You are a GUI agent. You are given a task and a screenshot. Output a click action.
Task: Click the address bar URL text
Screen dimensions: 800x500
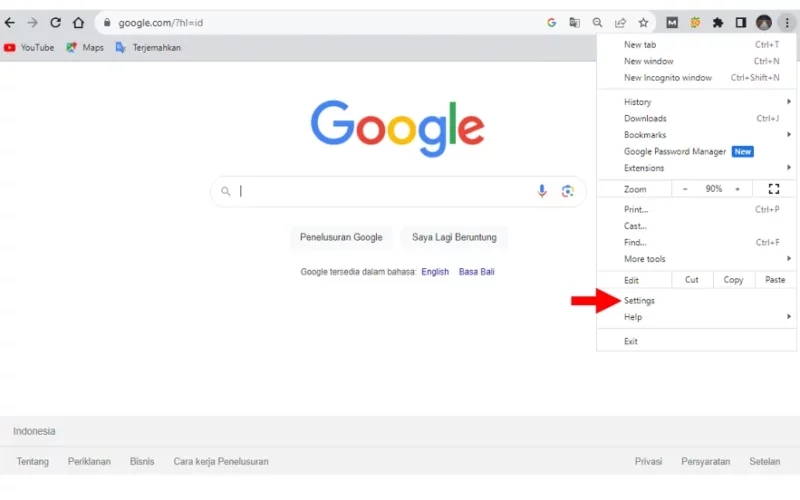(161, 22)
